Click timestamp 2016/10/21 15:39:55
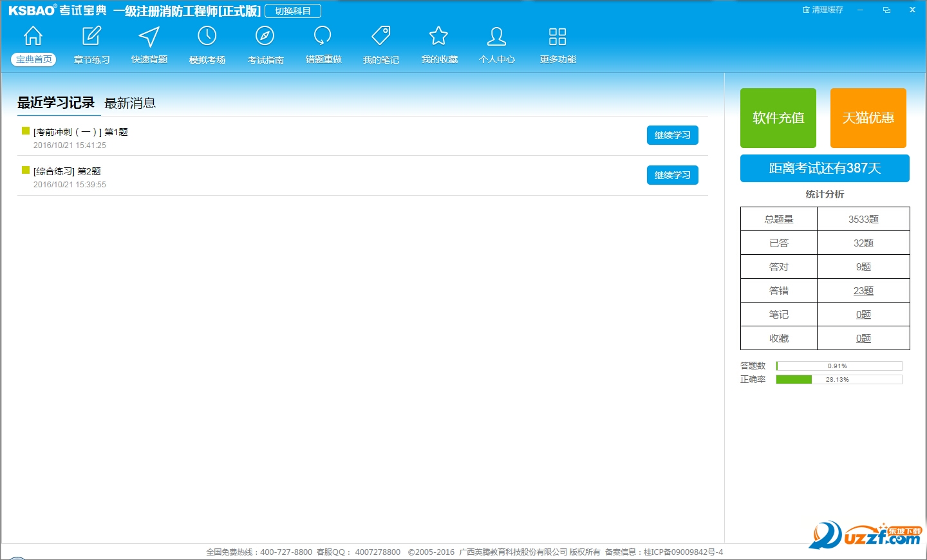Image resolution: width=927 pixels, height=560 pixels. tap(70, 185)
